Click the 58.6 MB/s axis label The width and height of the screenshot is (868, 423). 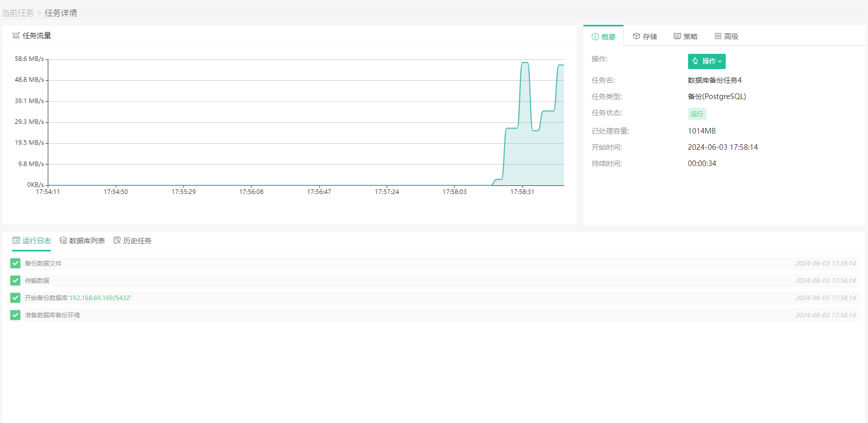29,59
